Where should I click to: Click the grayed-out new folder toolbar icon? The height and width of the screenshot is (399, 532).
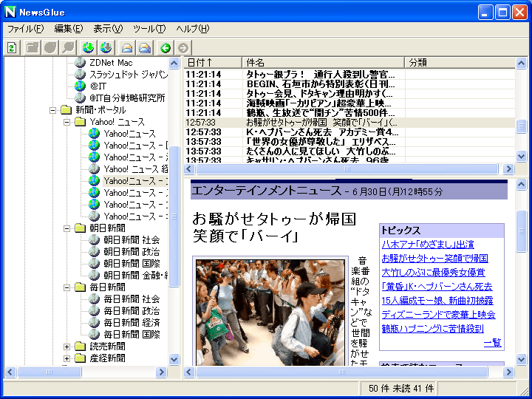click(33, 48)
